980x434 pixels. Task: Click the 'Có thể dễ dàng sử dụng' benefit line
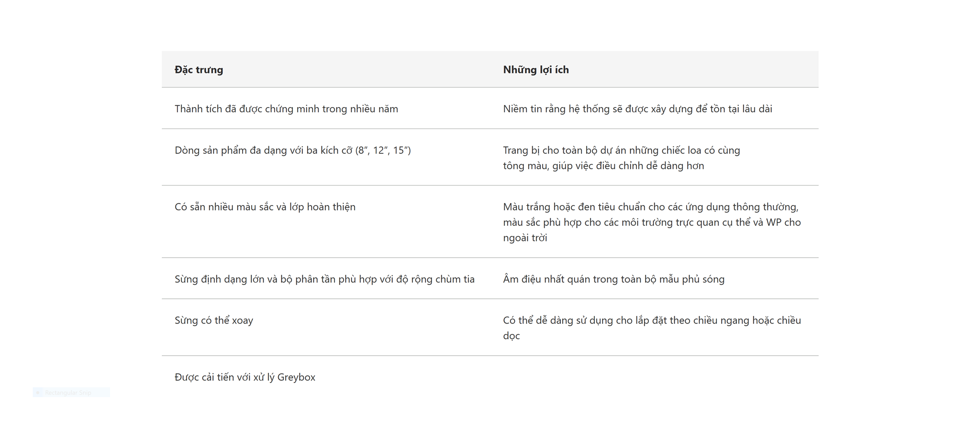pos(652,320)
